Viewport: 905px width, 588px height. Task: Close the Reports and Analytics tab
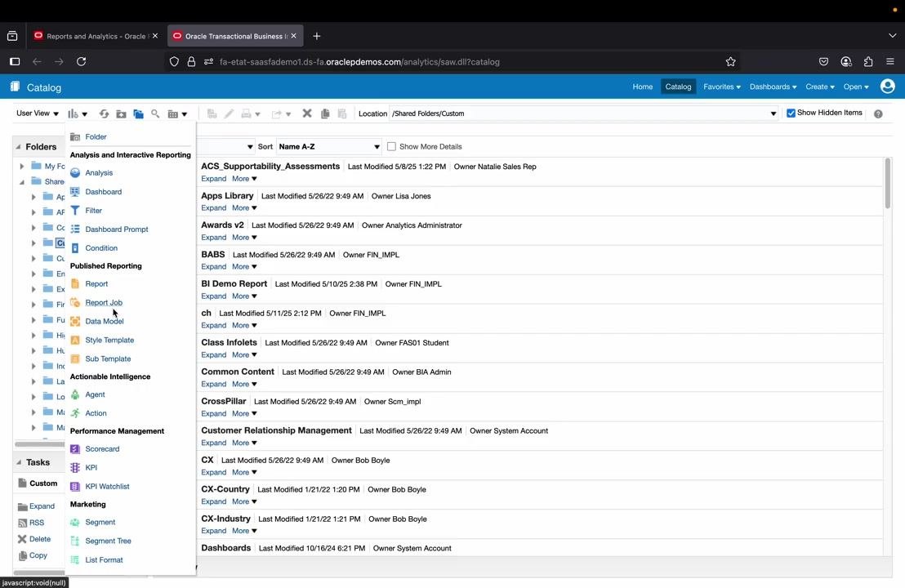click(154, 36)
